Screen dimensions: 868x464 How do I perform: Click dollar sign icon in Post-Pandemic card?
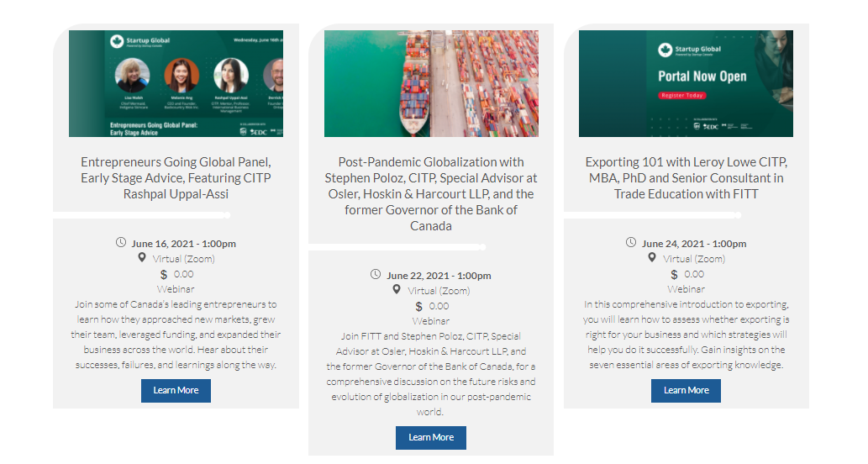[x=419, y=306]
